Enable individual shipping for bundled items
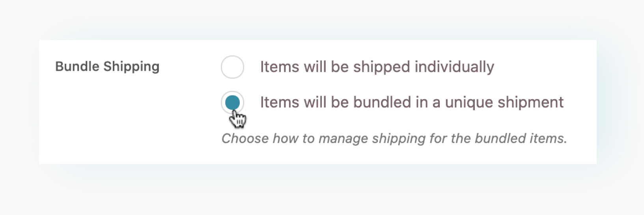Viewport: 644px width, 215px height. (x=232, y=67)
